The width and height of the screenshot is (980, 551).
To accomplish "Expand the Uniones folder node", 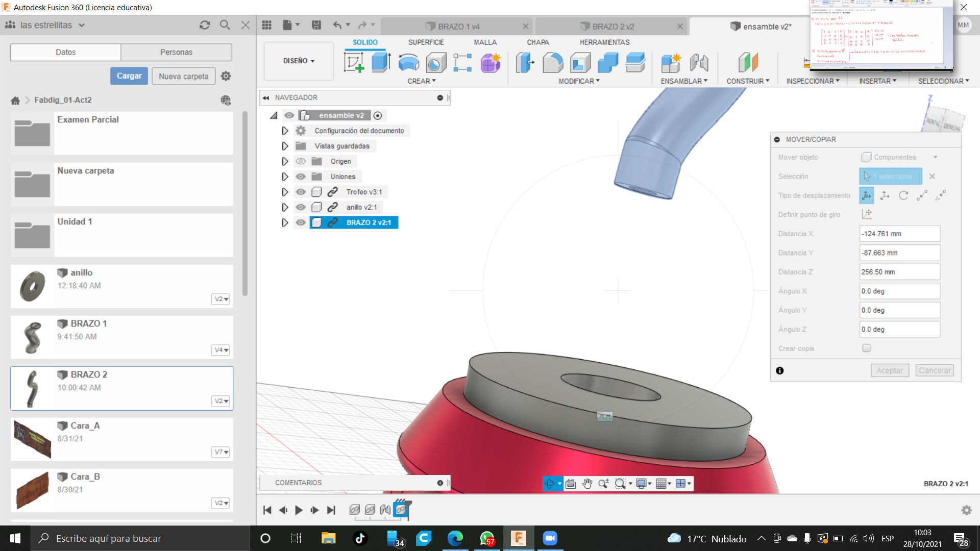I will click(285, 177).
